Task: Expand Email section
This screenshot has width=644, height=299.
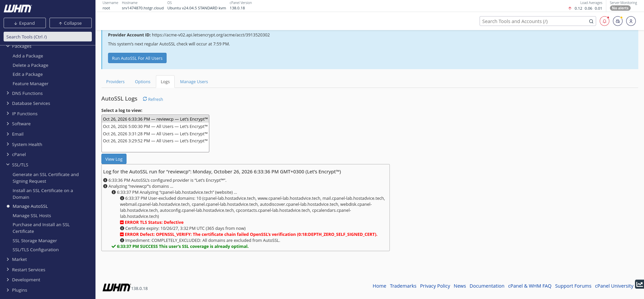Action: [18, 134]
